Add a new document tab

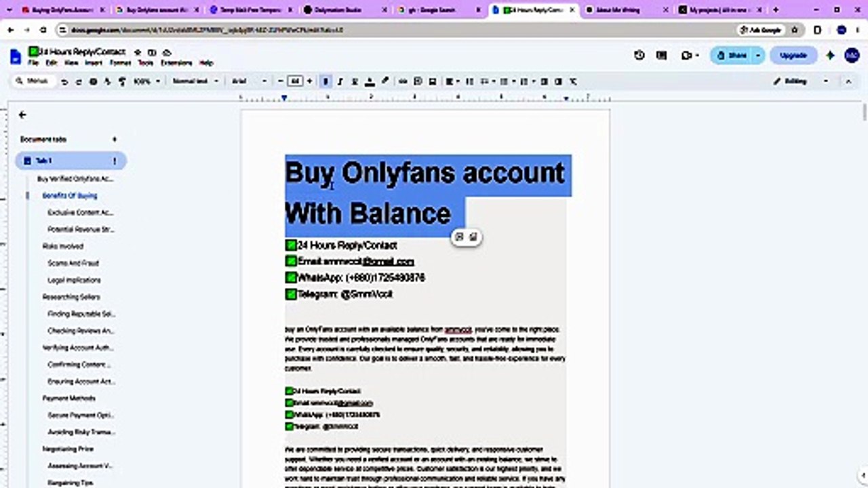coord(114,139)
